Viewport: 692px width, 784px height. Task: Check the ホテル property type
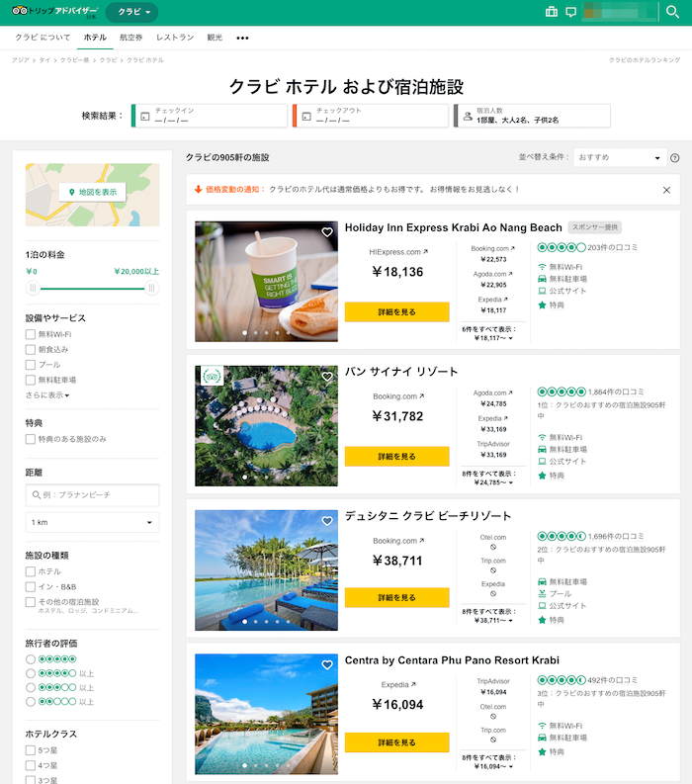click(31, 571)
